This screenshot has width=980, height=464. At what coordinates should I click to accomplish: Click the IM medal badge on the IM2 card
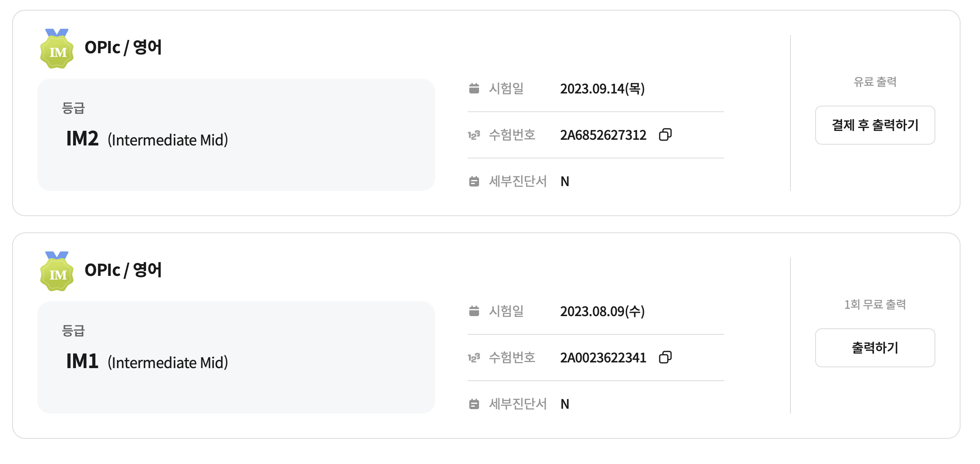[57, 49]
